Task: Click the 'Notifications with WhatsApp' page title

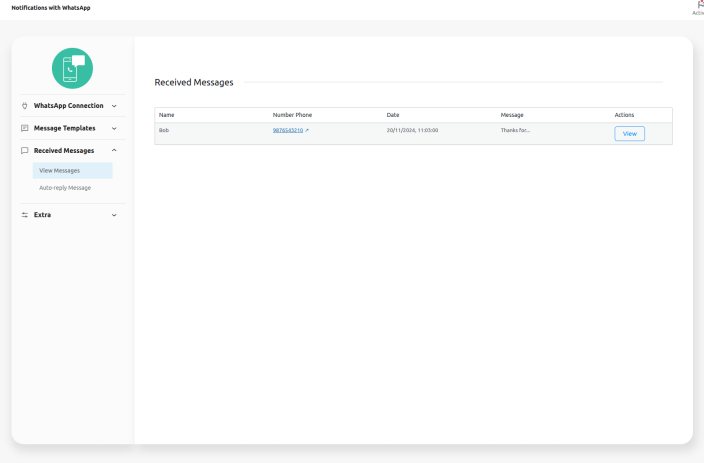Action: 51,8
